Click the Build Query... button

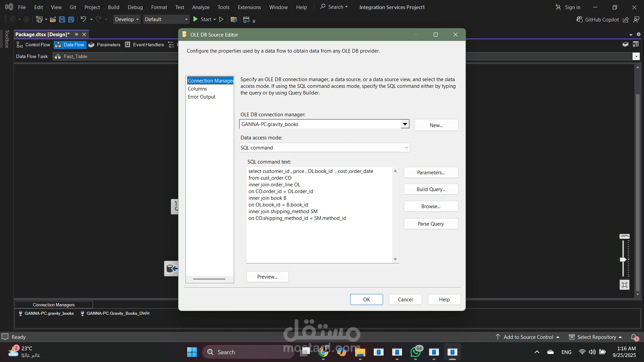[x=431, y=189]
